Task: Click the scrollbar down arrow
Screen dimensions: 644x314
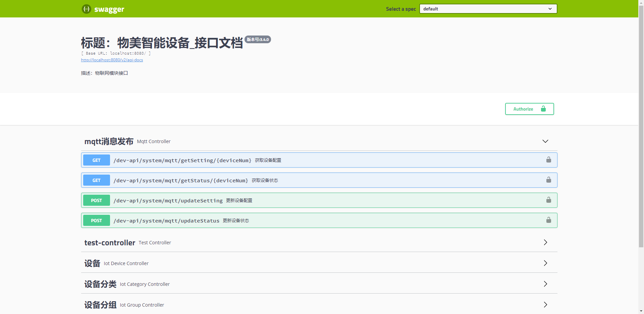Action: 641,311
